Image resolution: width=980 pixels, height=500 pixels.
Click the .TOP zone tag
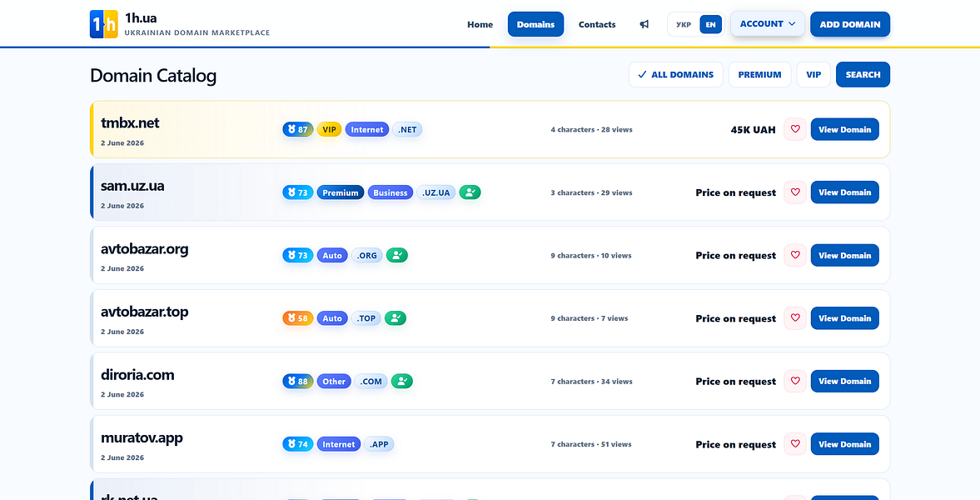pyautogui.click(x=366, y=318)
